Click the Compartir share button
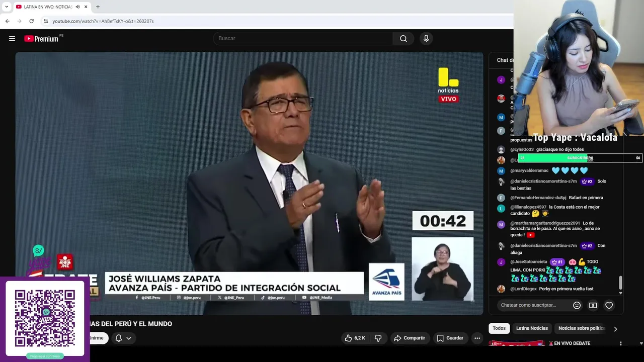The image size is (644, 362). click(410, 338)
